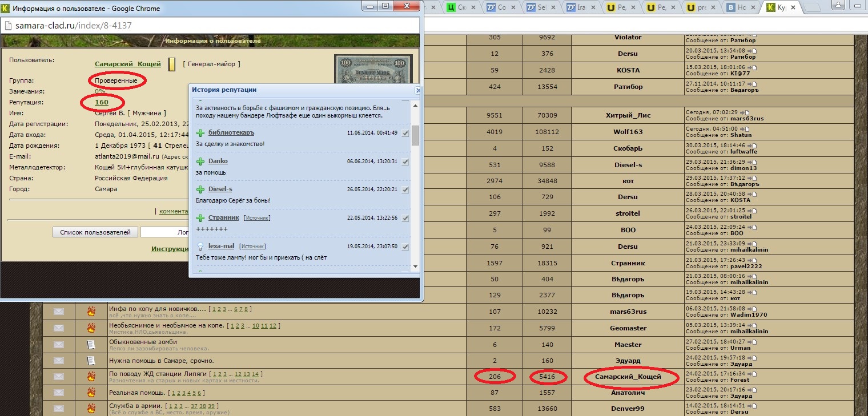The image size is (868, 416).
Task: Toggle the checkbox on lexa-mal reputation entry
Action: (405, 247)
